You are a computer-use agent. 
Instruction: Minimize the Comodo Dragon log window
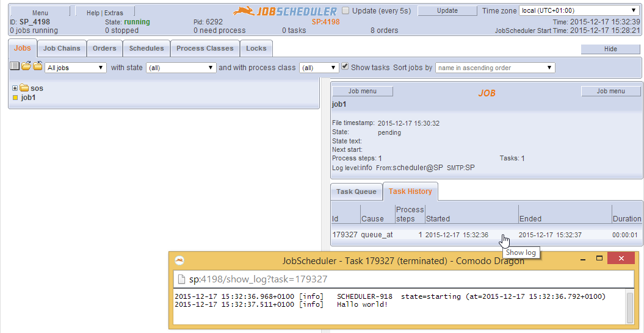point(584,259)
